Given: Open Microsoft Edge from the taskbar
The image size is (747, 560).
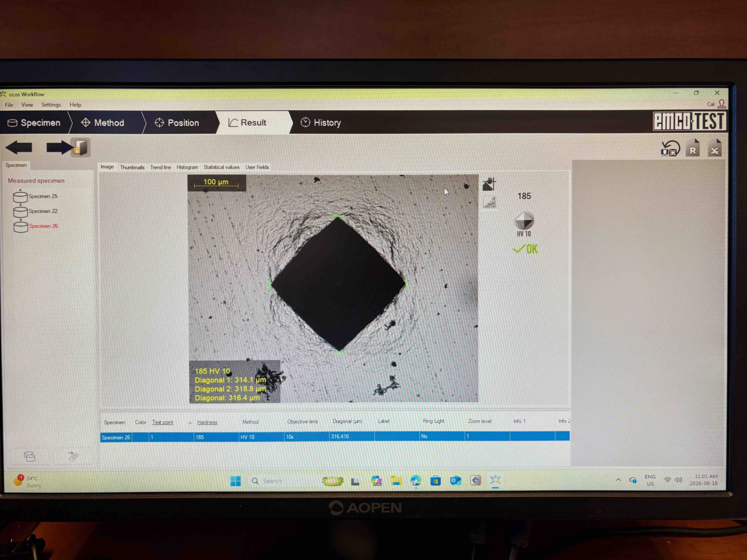Looking at the screenshot, I should click(416, 481).
